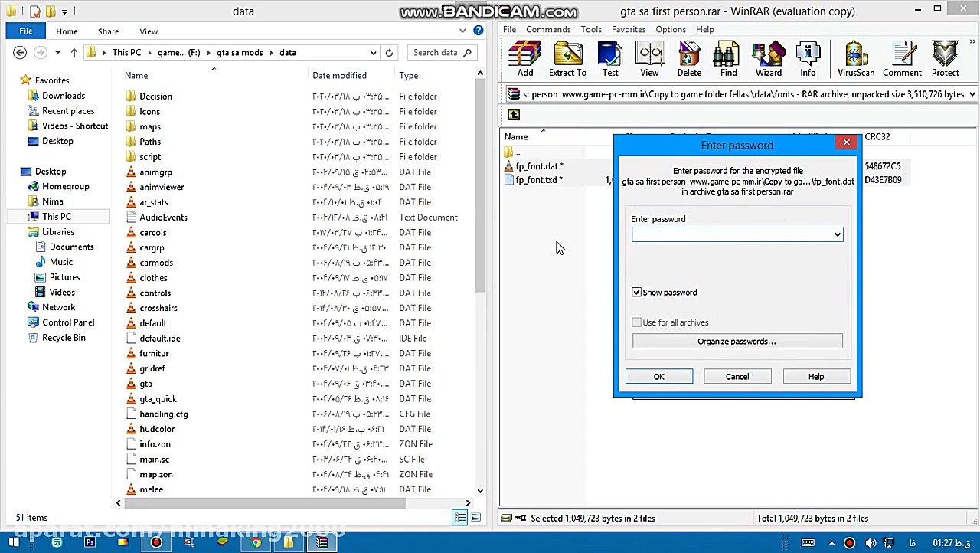Check Use for all archives checkbox
Image resolution: width=980 pixels, height=553 pixels.
636,322
